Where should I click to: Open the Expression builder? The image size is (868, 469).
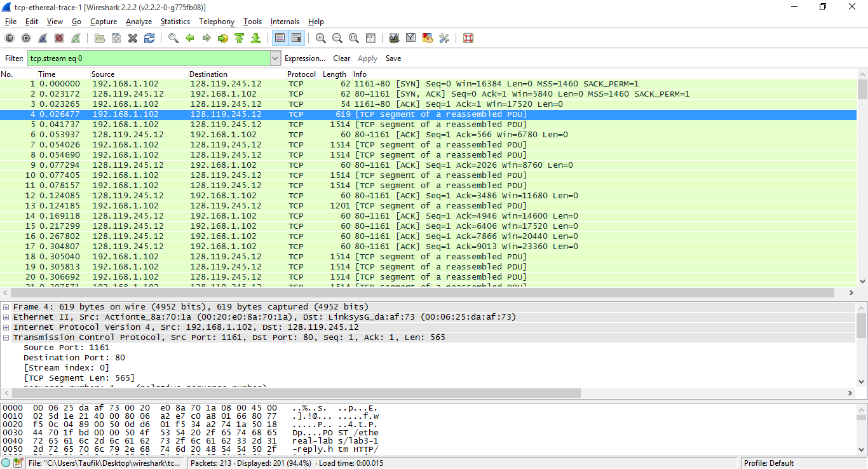tap(303, 58)
